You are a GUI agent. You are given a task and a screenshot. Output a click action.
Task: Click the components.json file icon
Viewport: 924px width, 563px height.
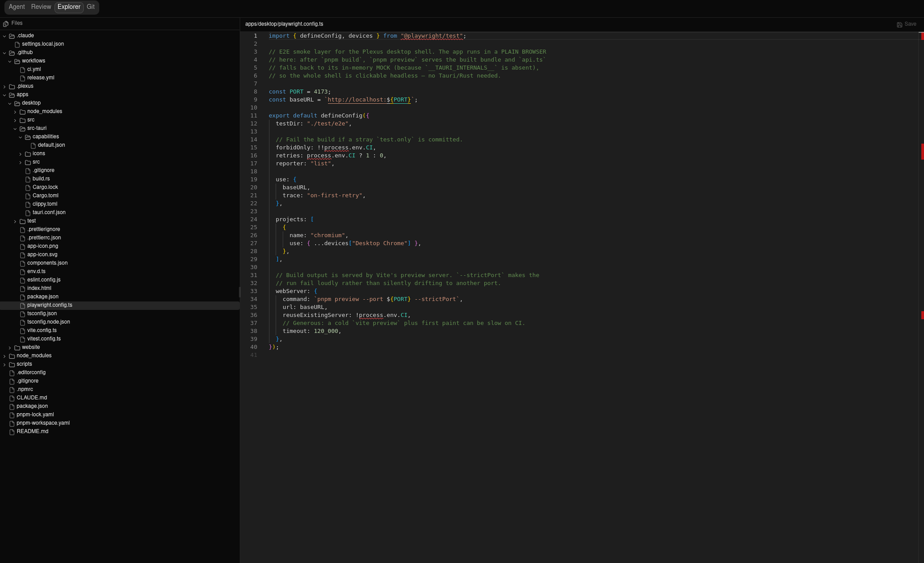coord(23,263)
